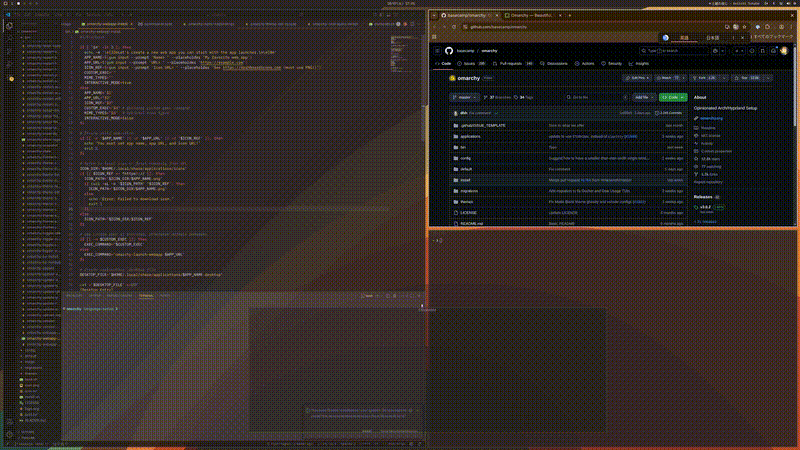Open the .github/ISSUE_TEMPLATE folder
This screenshot has height=450, width=800.
483,126
